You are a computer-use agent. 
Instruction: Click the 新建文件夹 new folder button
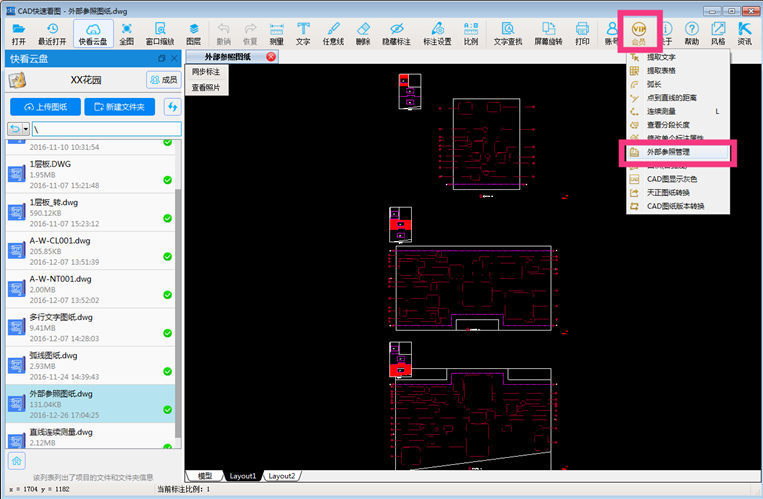120,107
